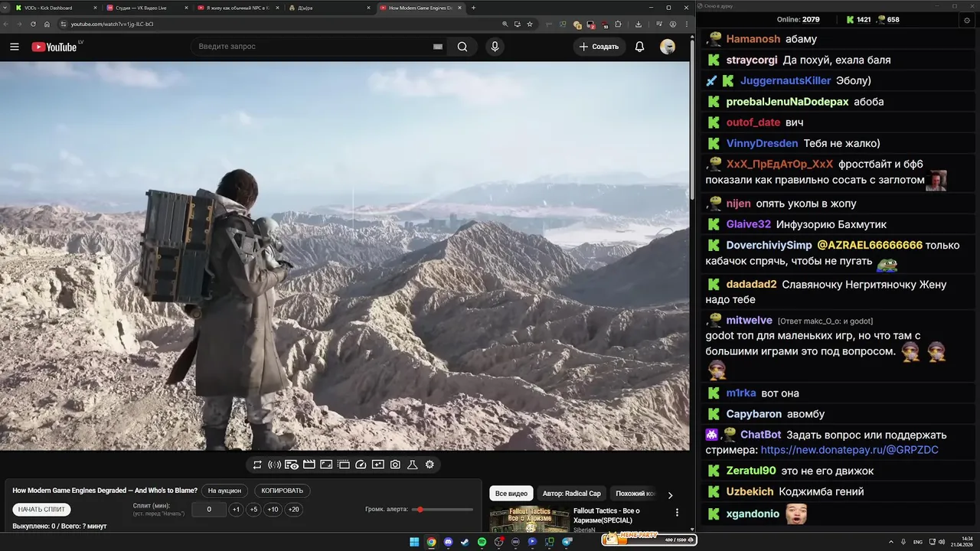This screenshot has width=980, height=551.
Task: Reload the page in browser
Action: coord(33,24)
